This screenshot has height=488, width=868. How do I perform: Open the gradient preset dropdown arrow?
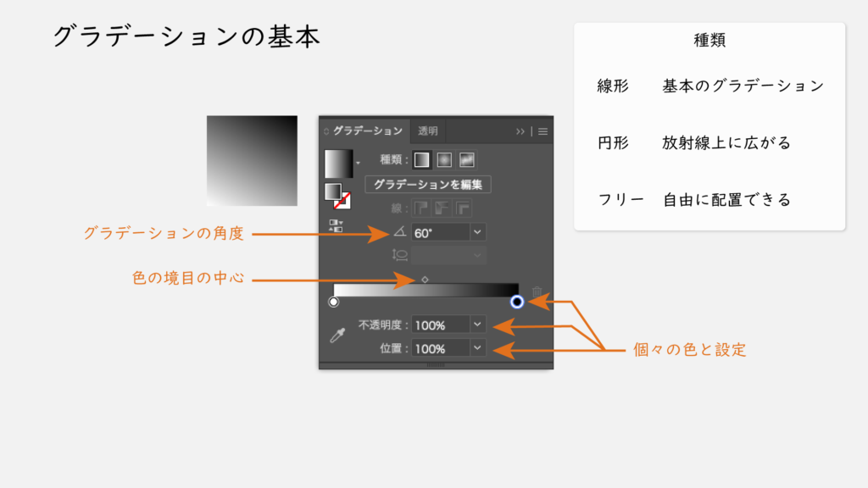pyautogui.click(x=358, y=161)
